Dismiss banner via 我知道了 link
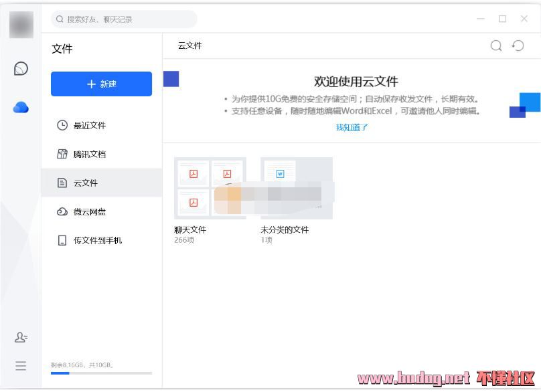Screen dimensions: 541x392 click(352, 128)
